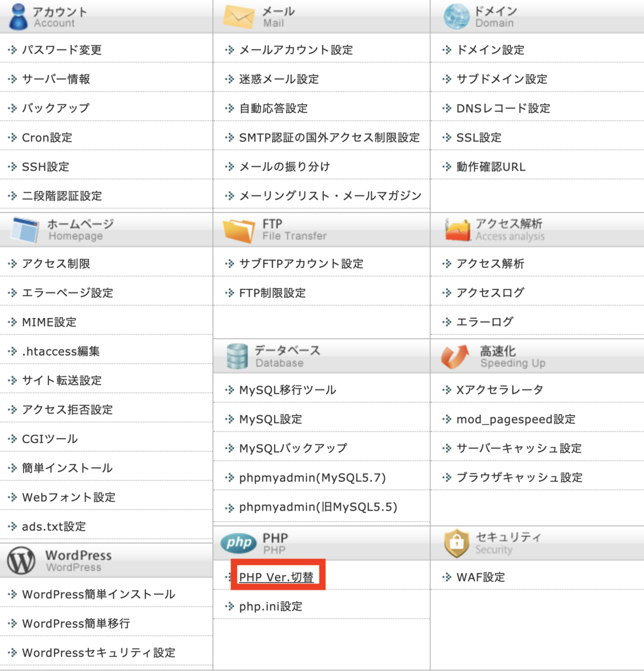Screen dimensions: 644x671
Task: Open PHP Ver.切替 link
Action: pyautogui.click(x=276, y=577)
